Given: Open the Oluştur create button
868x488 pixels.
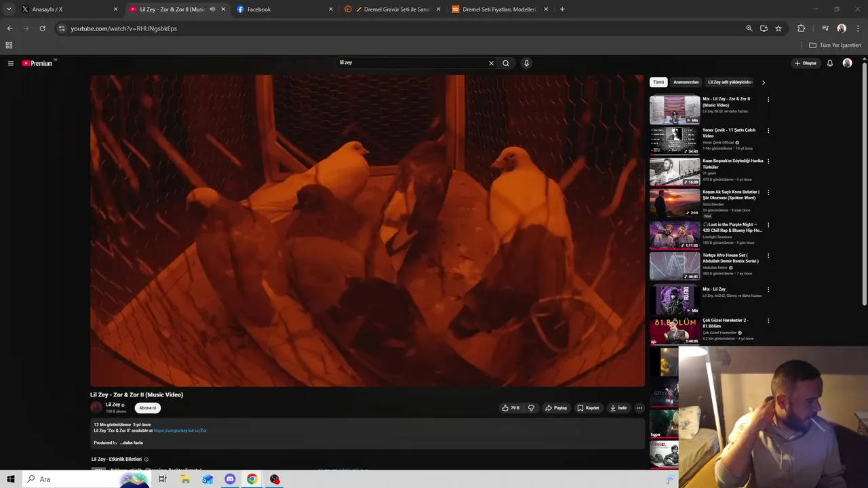Looking at the screenshot, I should (806, 63).
